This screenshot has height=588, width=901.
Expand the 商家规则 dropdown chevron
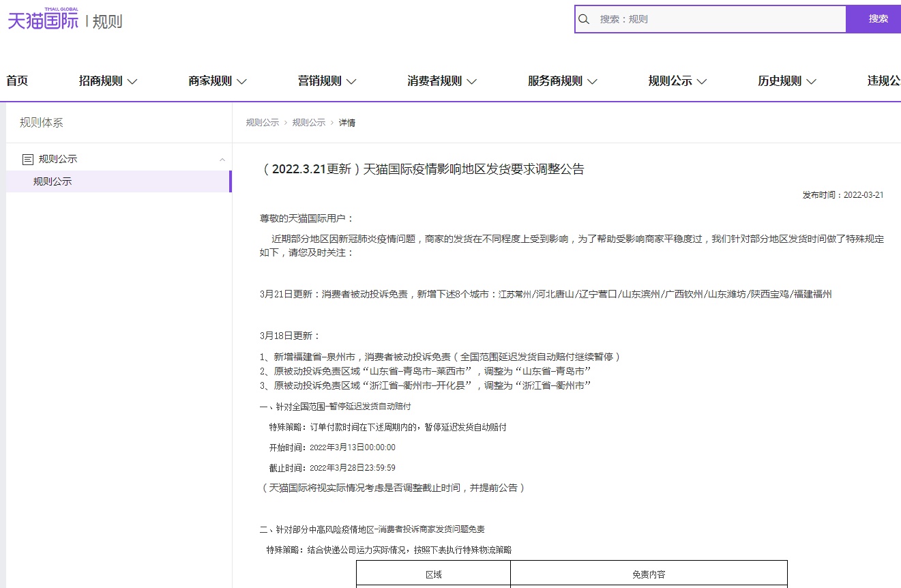coord(241,82)
